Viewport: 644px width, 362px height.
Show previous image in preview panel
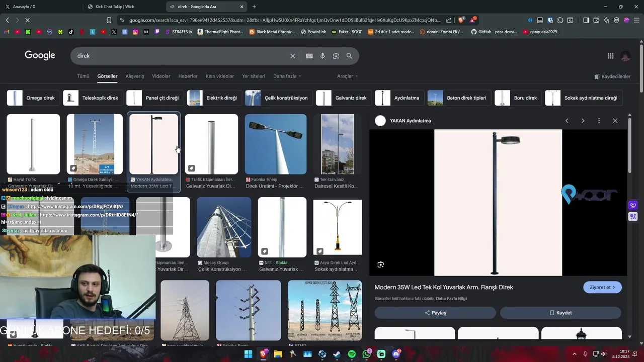coord(567,121)
